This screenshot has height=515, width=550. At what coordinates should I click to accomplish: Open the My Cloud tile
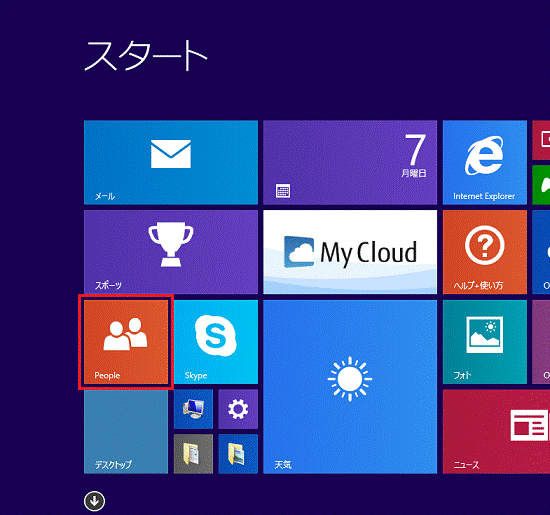350,252
